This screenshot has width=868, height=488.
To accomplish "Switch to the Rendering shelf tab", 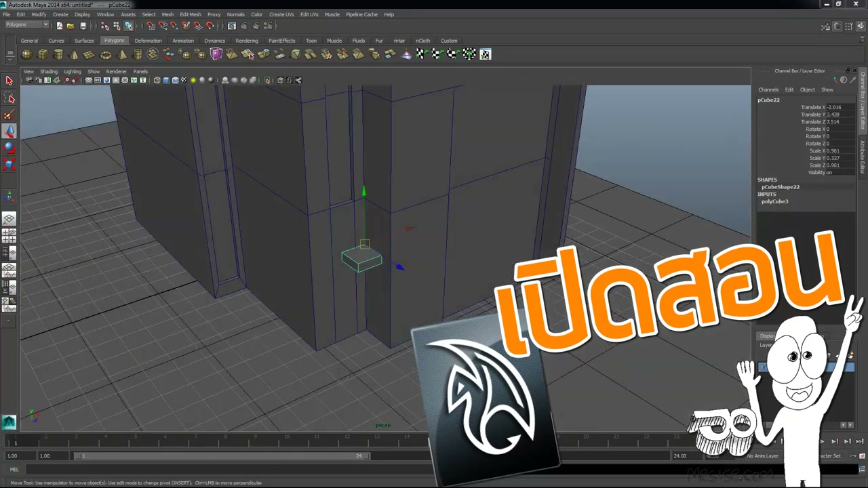I will [247, 41].
